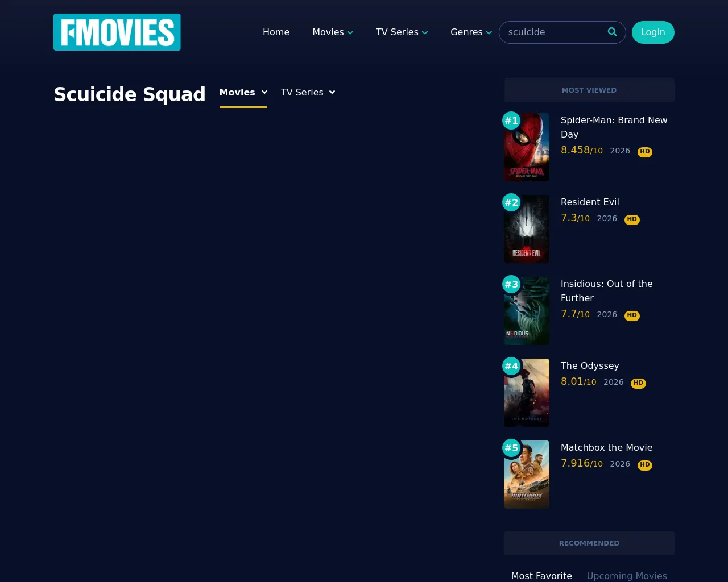The image size is (728, 582).
Task: Expand the Movies menu in the navbar
Action: pyautogui.click(x=333, y=32)
